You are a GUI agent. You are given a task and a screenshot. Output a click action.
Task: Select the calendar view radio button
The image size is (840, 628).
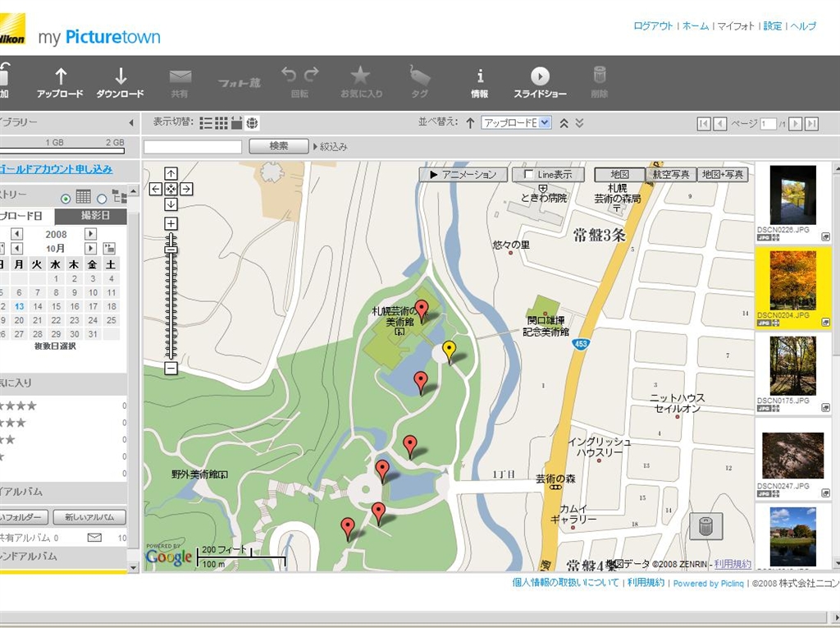pyautogui.click(x=66, y=199)
